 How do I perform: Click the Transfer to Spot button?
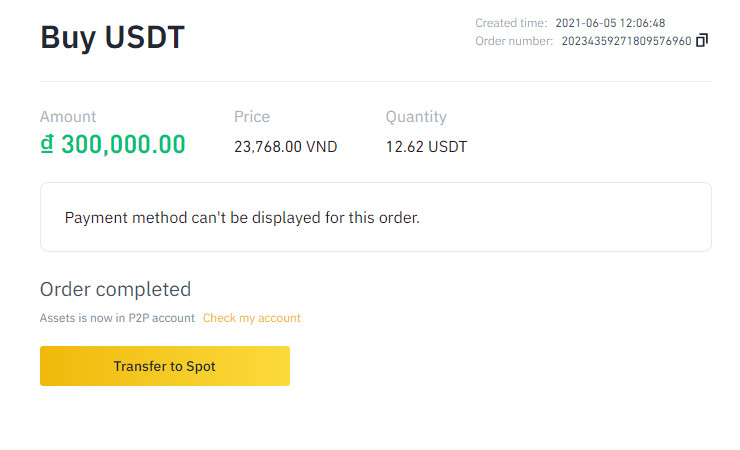click(x=165, y=366)
